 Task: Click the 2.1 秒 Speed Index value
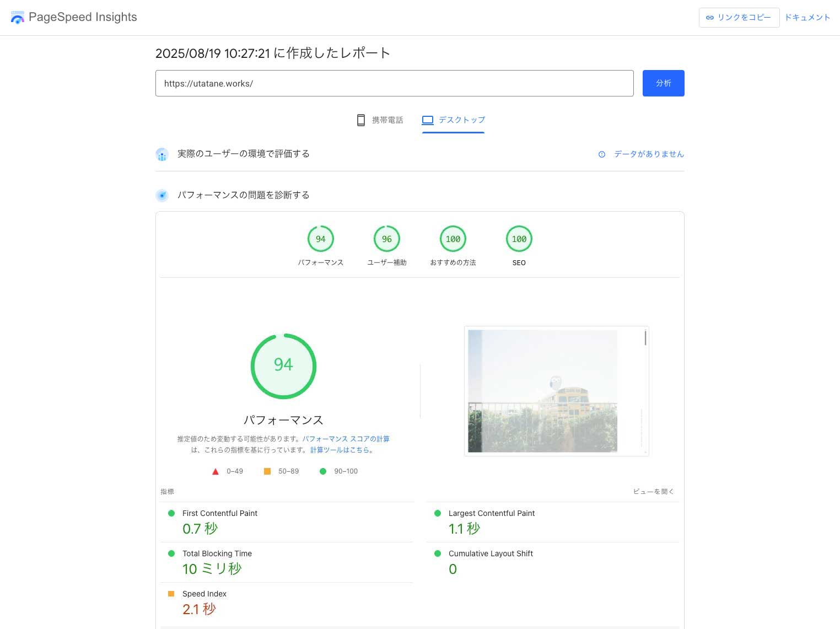click(199, 609)
